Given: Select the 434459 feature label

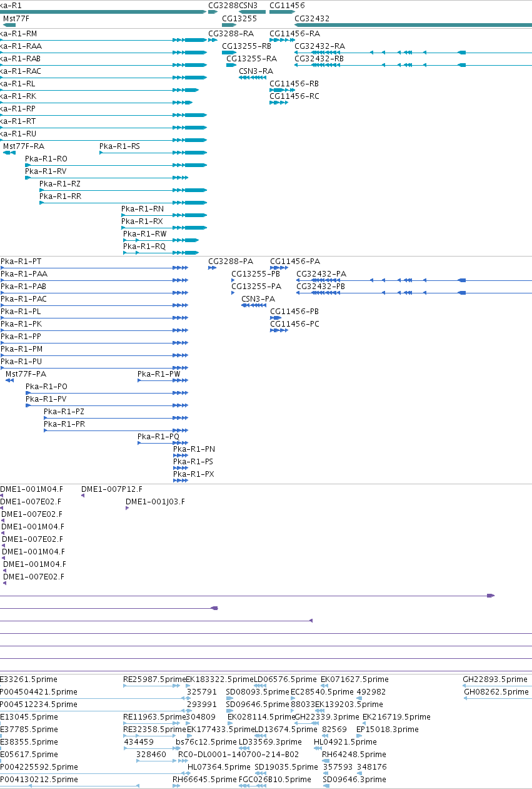Looking at the screenshot, I should coord(139,742).
